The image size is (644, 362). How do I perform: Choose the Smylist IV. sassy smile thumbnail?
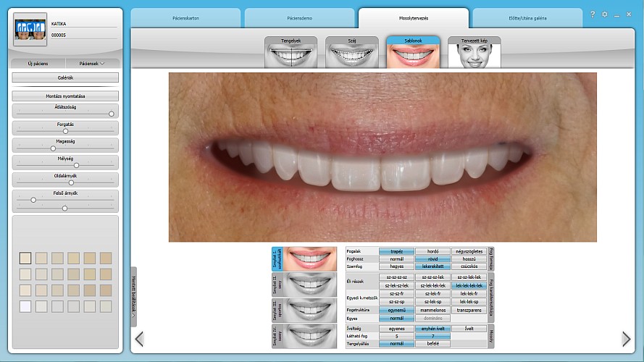click(304, 336)
